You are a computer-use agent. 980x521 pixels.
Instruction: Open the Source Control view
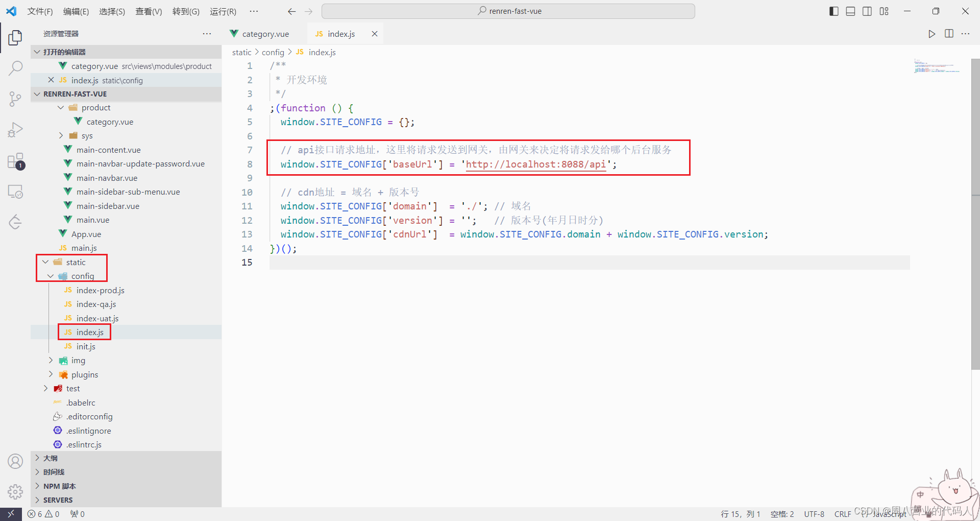(x=15, y=99)
